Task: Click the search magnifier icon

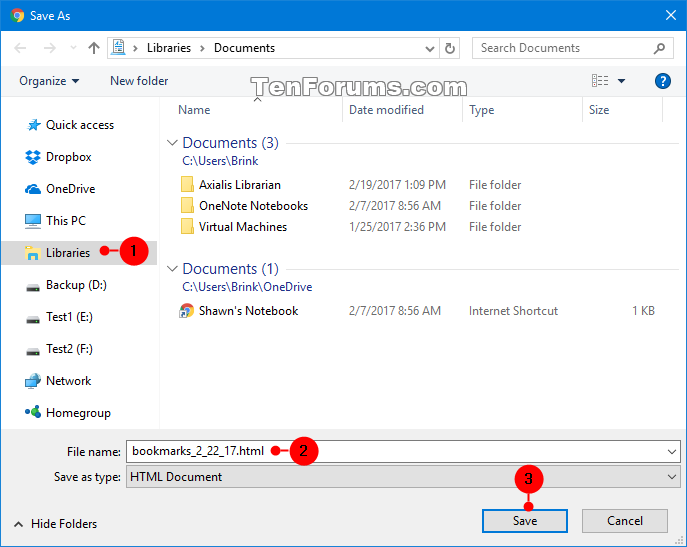Action: (659, 48)
